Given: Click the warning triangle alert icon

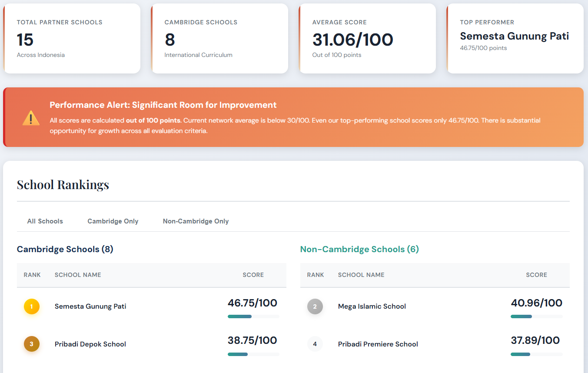Looking at the screenshot, I should (31, 118).
